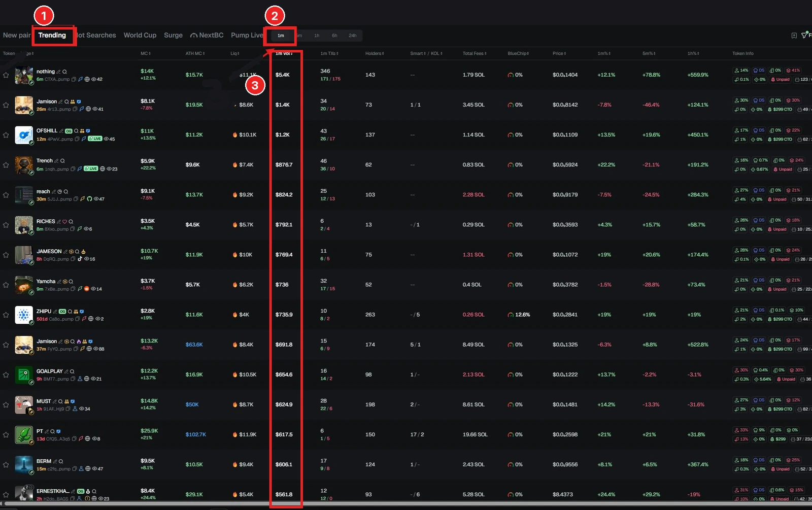Sort by Total Fees column
The width and height of the screenshot is (812, 510).
tap(475, 53)
